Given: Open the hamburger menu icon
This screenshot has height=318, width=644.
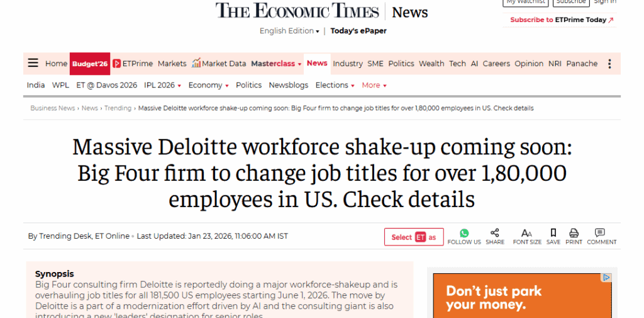Looking at the screenshot, I should 33,63.
